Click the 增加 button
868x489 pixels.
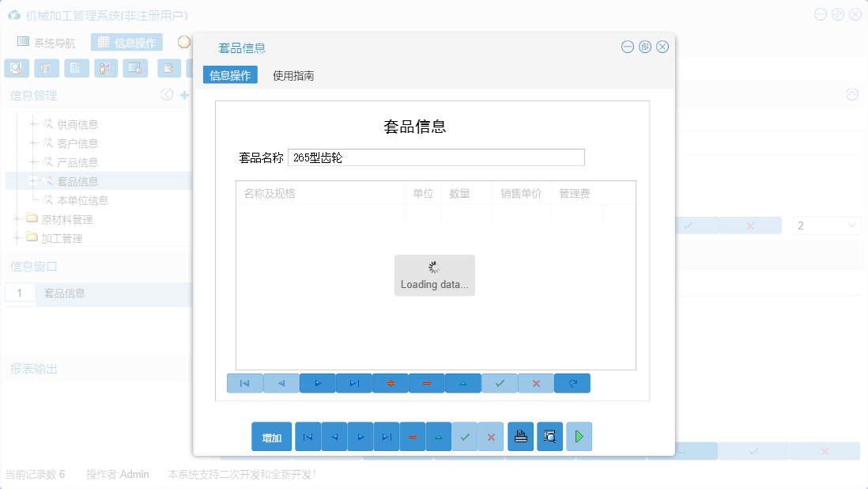pos(271,436)
